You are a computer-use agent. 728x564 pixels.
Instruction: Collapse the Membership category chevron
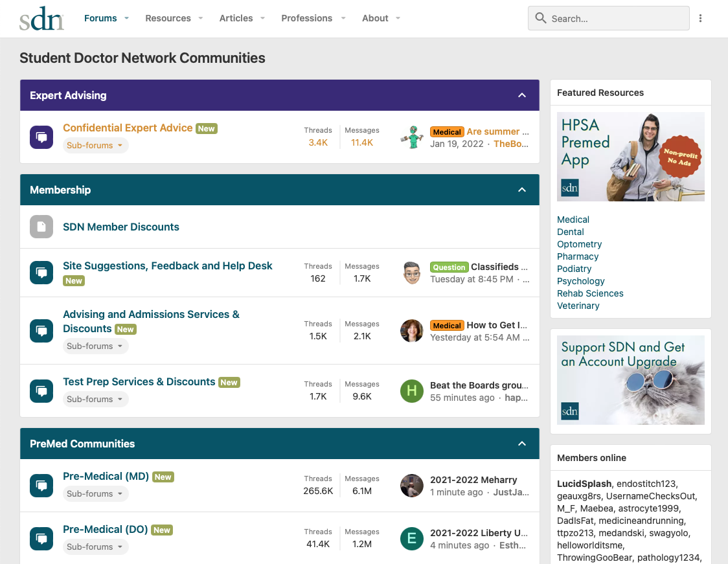point(522,190)
